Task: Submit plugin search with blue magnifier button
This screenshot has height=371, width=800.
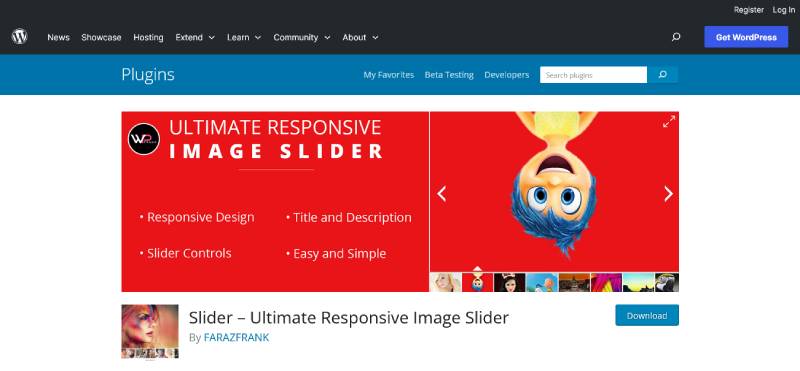Action: pyautogui.click(x=662, y=75)
